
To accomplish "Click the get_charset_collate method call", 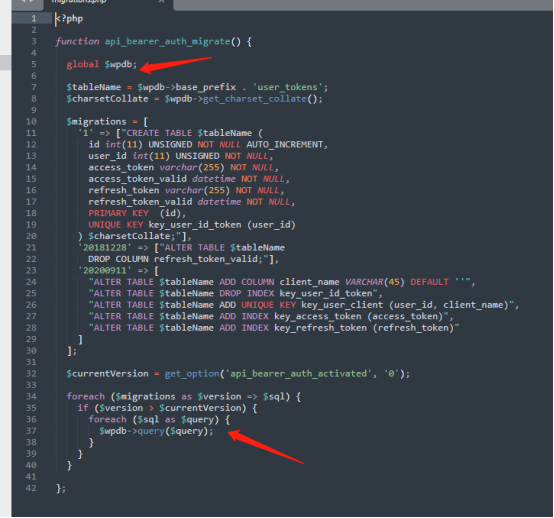I will 254,99.
